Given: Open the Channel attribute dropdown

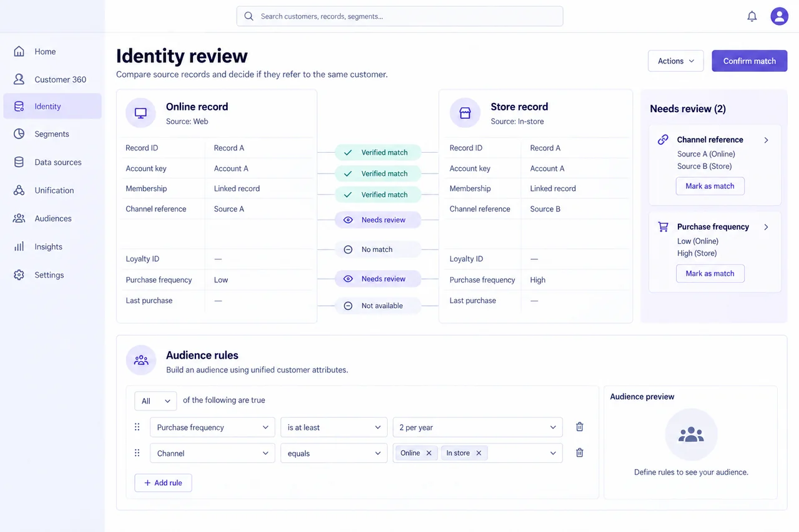Looking at the screenshot, I should pyautogui.click(x=212, y=453).
